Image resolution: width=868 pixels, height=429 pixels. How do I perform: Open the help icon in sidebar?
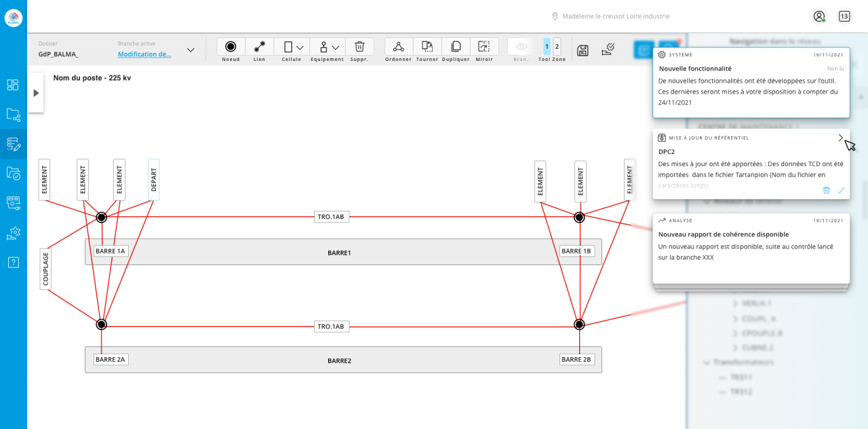point(13,262)
